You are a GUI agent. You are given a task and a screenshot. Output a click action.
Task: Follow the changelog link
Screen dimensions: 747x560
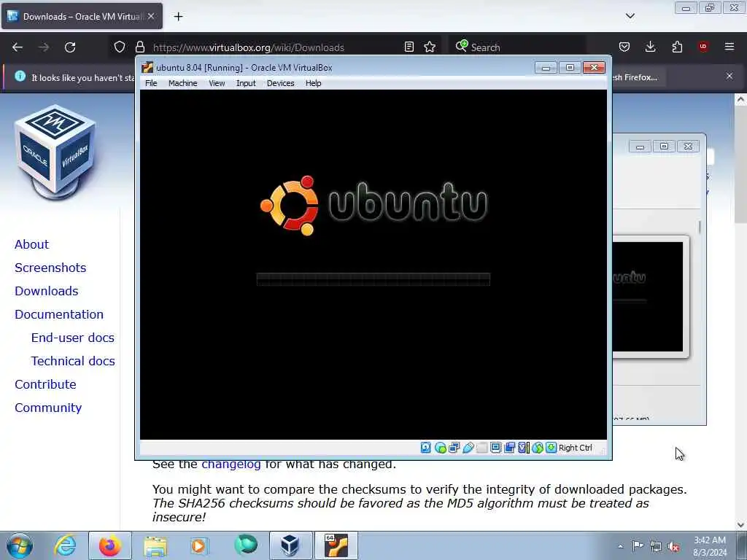point(231,464)
